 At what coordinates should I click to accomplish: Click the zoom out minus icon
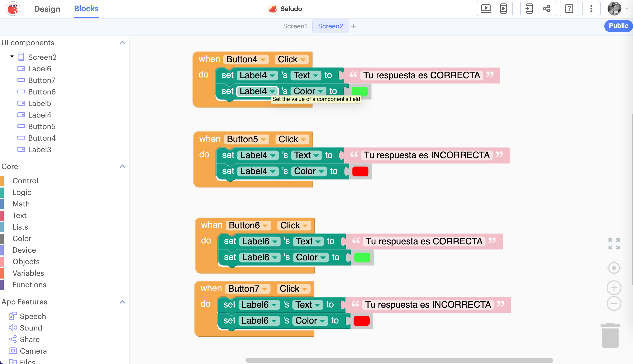click(x=614, y=304)
